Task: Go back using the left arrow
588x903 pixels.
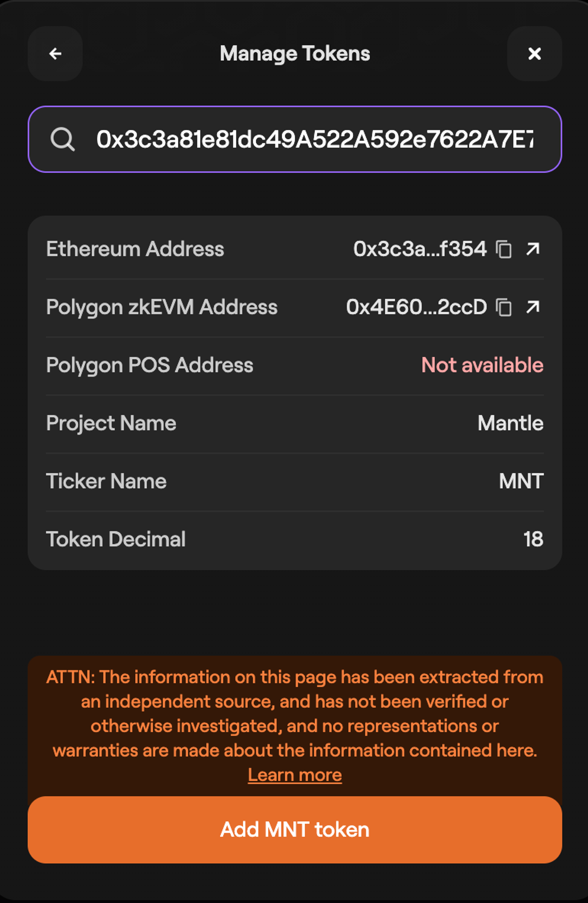Action: click(x=55, y=54)
